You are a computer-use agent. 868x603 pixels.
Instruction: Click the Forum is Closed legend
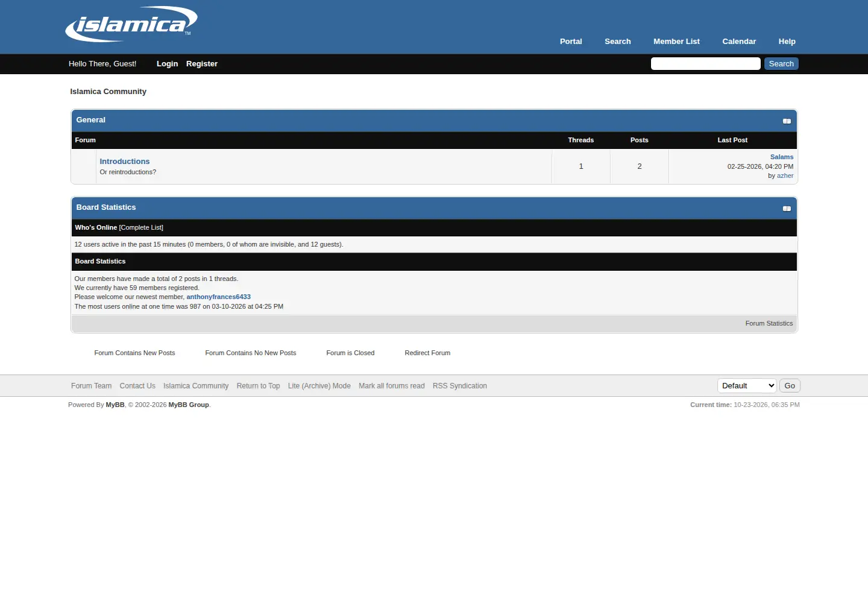pyautogui.click(x=350, y=353)
